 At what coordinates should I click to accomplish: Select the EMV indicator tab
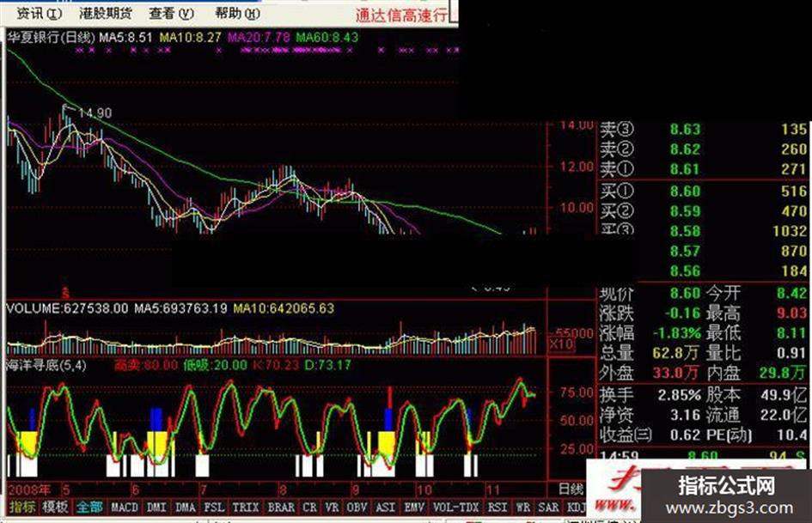click(414, 507)
